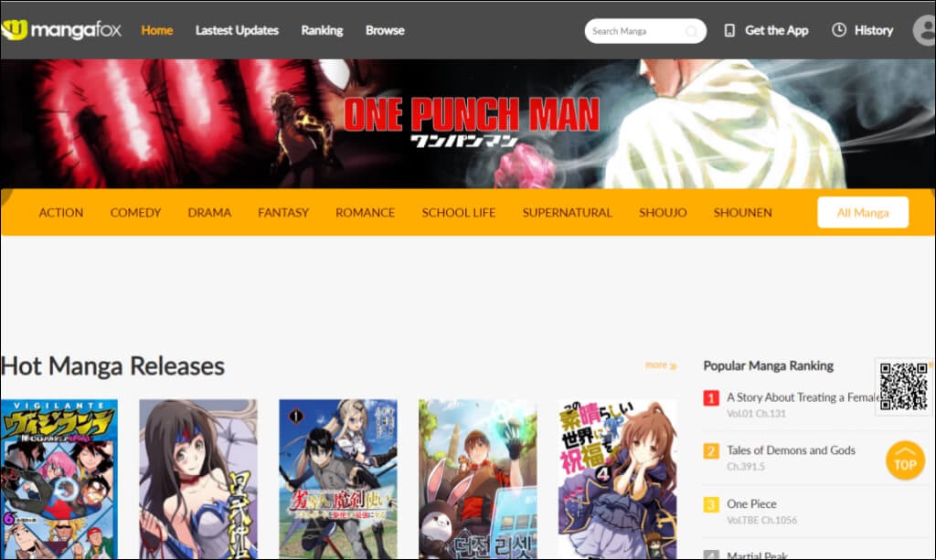Image resolution: width=936 pixels, height=560 pixels.
Task: Open the Browse page
Action: pos(385,30)
